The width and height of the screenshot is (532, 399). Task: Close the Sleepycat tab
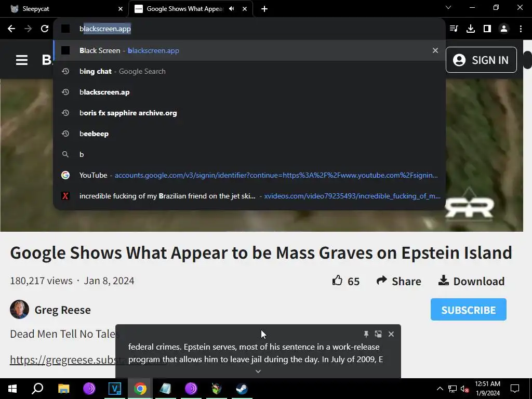(x=121, y=9)
